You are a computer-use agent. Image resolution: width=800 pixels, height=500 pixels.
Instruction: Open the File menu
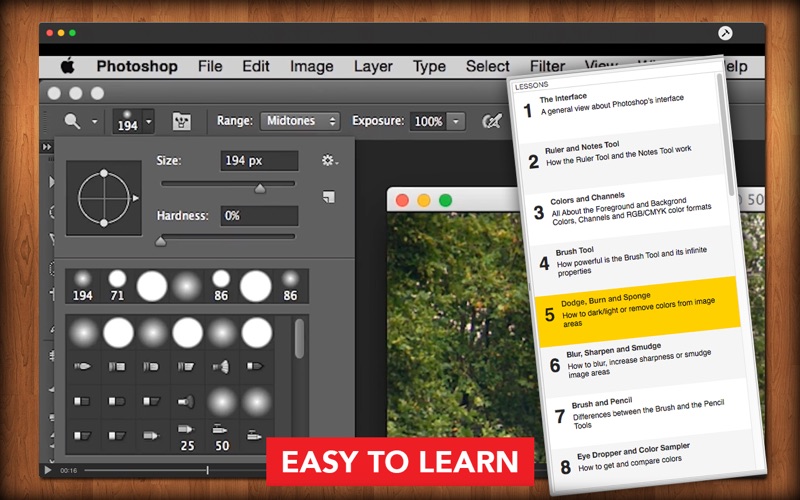click(210, 66)
